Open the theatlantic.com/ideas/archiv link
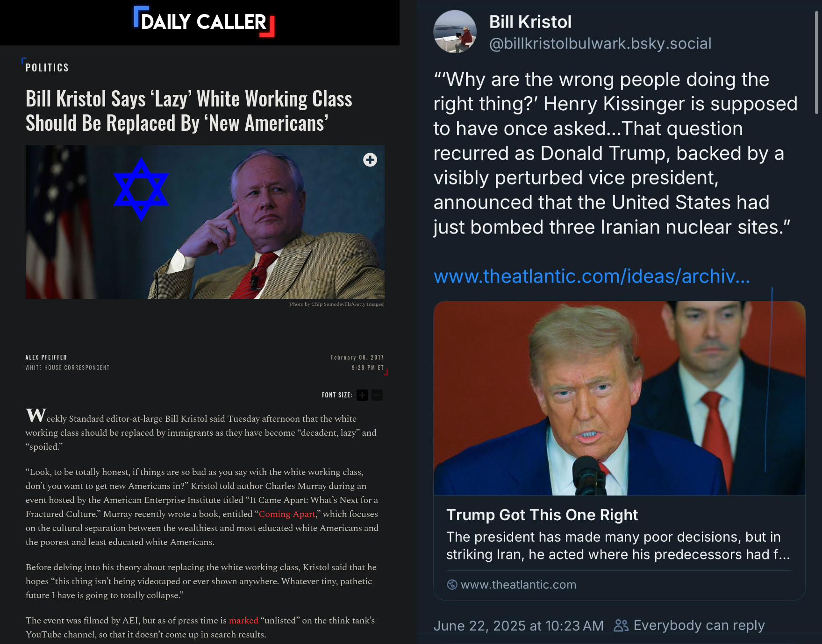Viewport: 822px width, 644px height. click(x=592, y=276)
